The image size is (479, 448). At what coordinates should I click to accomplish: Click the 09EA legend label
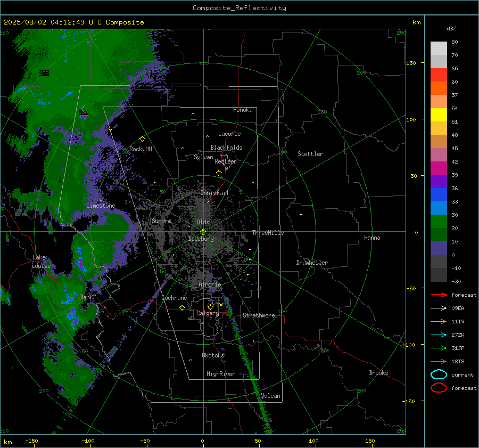click(458, 308)
